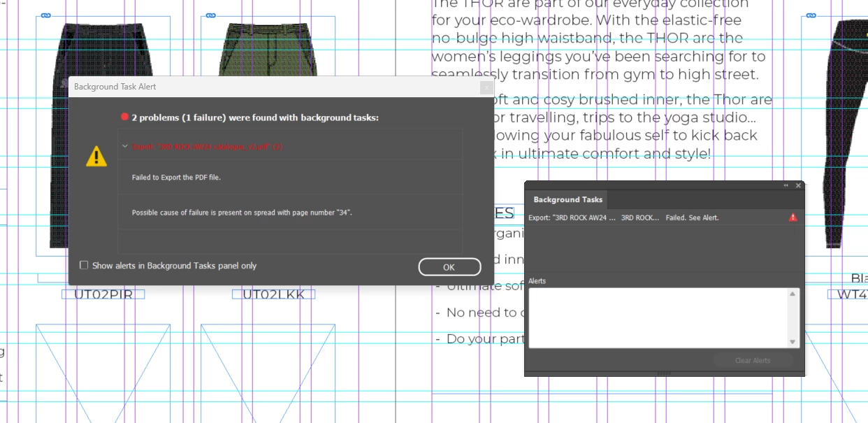Click the Alerts label in Background Tasks

(x=537, y=281)
